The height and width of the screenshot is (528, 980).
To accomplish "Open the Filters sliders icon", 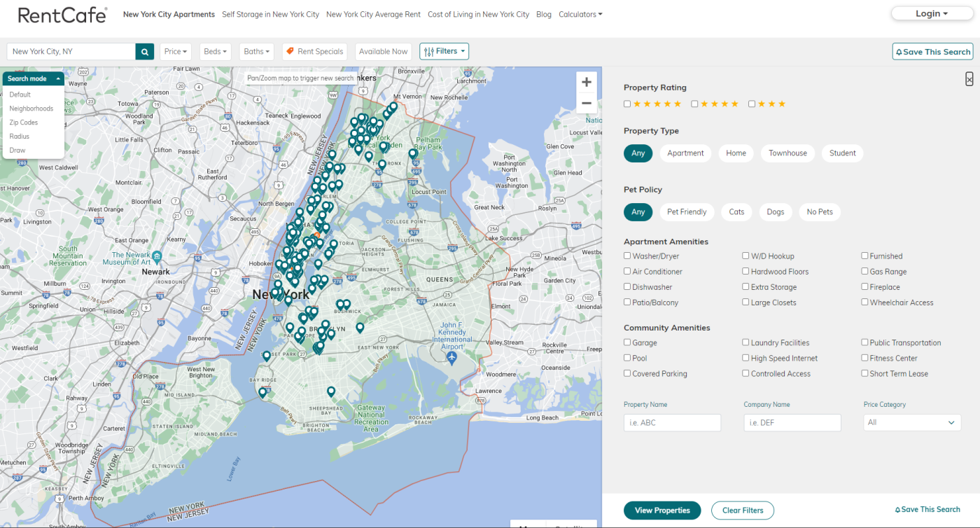I will point(428,51).
